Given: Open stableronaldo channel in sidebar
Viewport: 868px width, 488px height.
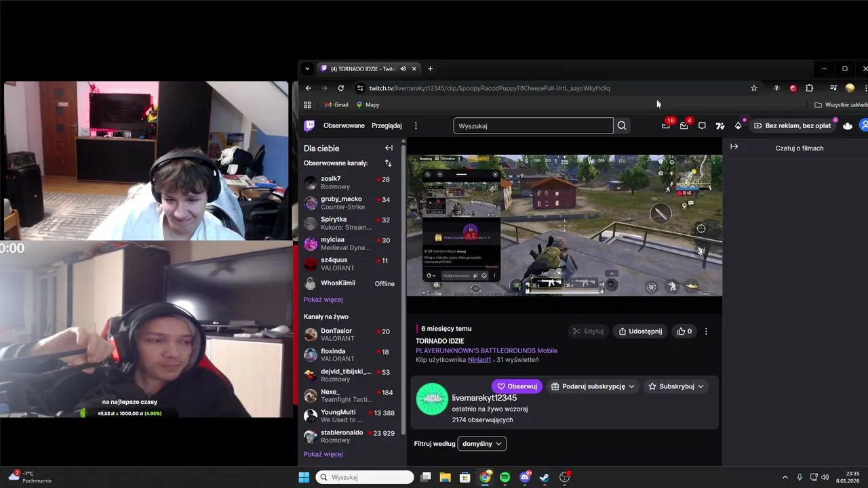Looking at the screenshot, I should (x=351, y=436).
